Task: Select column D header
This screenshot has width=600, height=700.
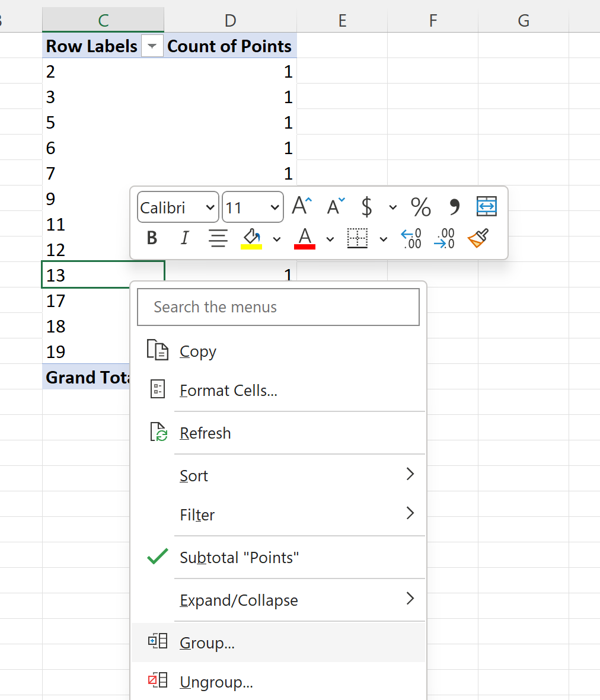Action: pyautogui.click(x=231, y=20)
